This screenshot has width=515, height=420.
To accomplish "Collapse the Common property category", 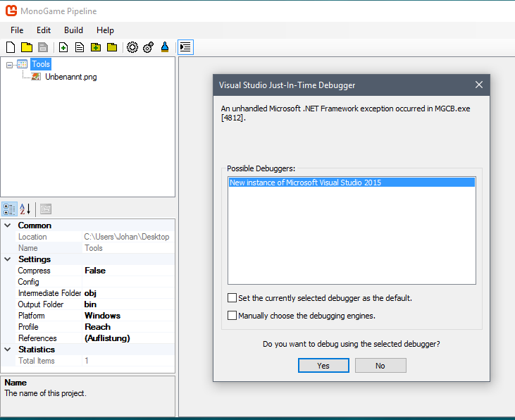I will pyautogui.click(x=8, y=226).
